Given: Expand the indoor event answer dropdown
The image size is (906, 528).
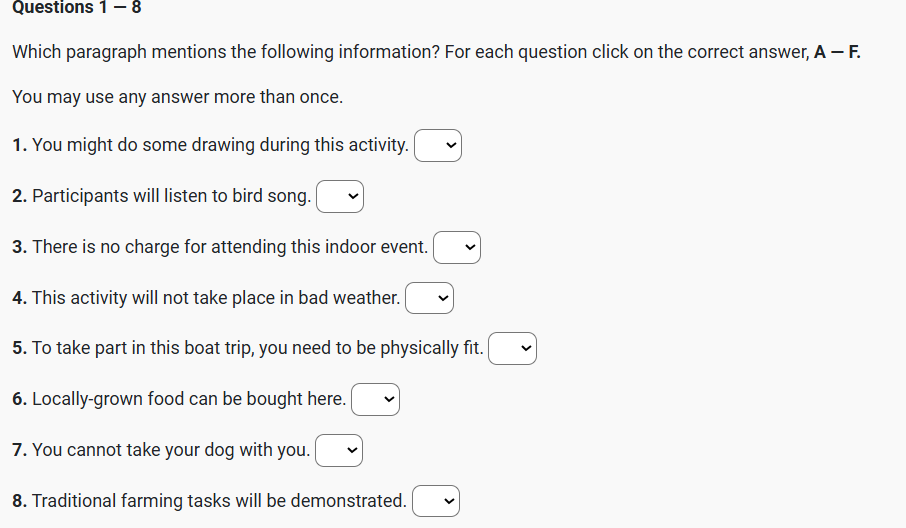Looking at the screenshot, I should tap(457, 247).
